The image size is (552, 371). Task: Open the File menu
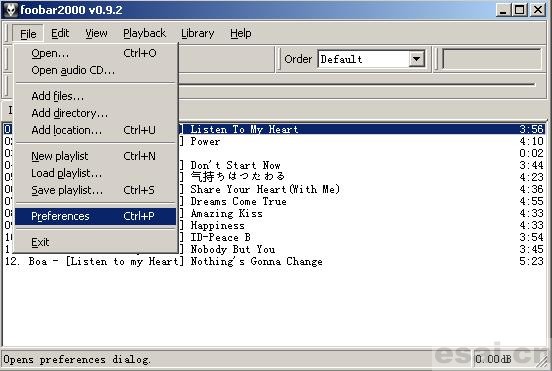[28, 34]
